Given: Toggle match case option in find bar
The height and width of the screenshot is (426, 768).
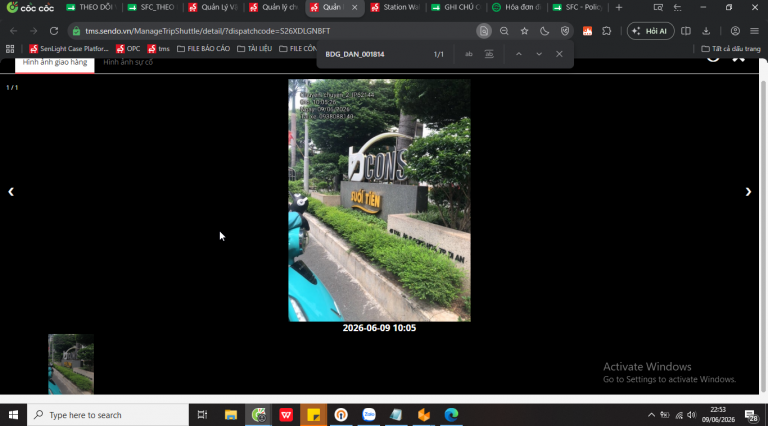Looking at the screenshot, I should point(469,54).
